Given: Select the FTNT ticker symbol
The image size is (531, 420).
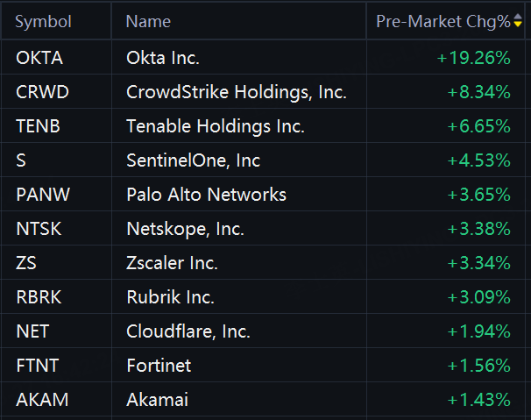Looking at the screenshot, I should [38, 366].
